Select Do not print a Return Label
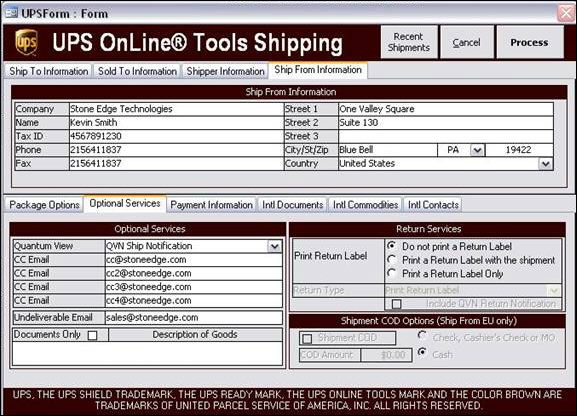 [x=392, y=246]
